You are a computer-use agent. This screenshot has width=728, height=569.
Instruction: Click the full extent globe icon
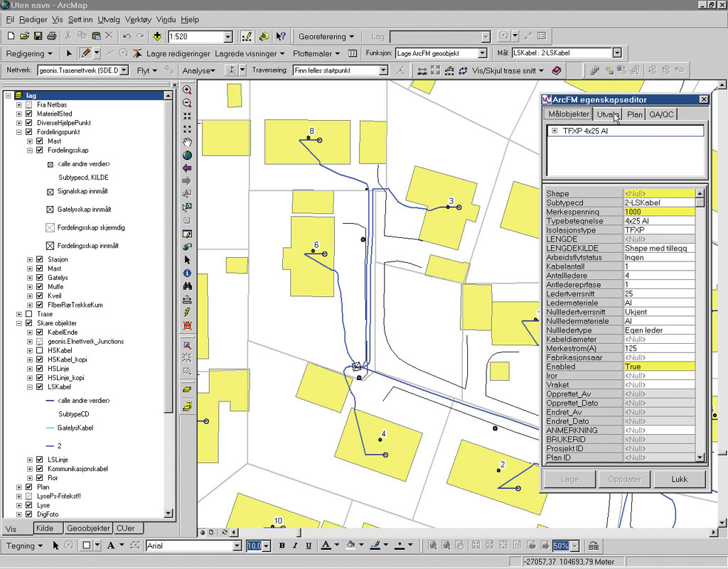tap(187, 155)
